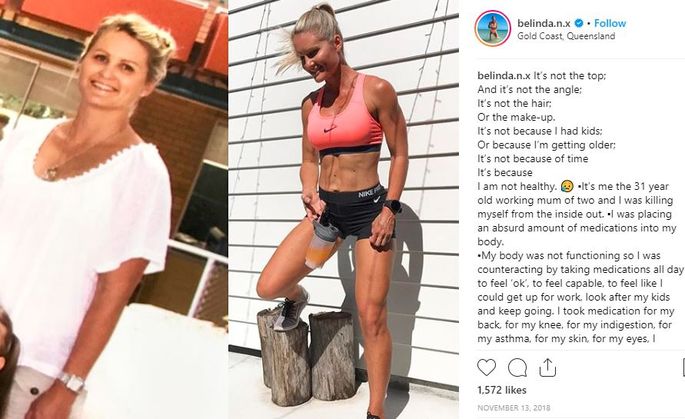Share the post using the upload arrow icon
The height and width of the screenshot is (419, 685).
tap(547, 367)
